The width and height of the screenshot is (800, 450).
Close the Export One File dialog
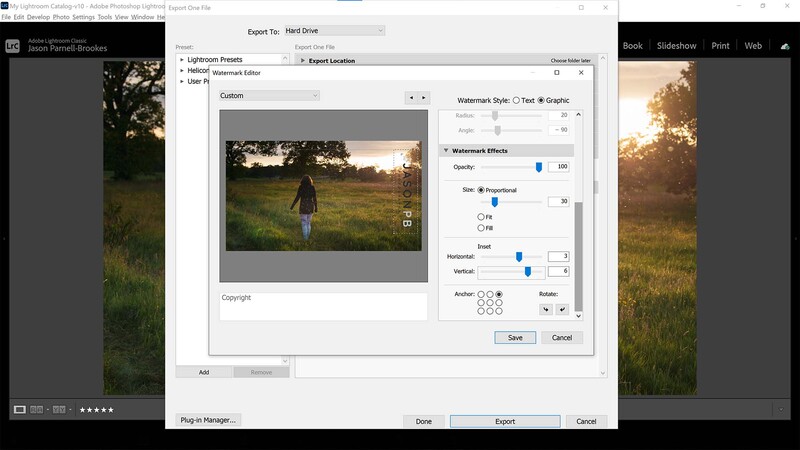(x=605, y=8)
